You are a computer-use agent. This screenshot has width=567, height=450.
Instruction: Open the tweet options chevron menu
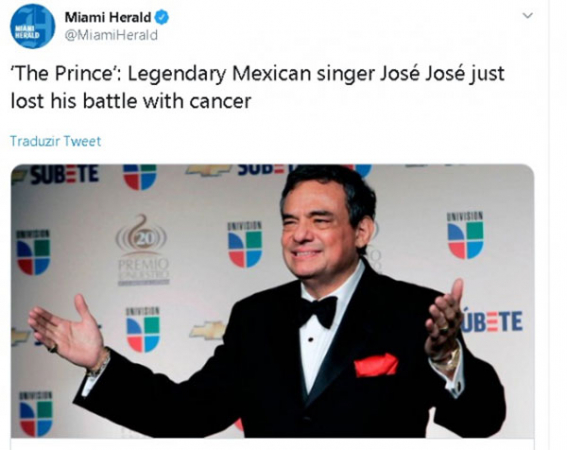[528, 16]
